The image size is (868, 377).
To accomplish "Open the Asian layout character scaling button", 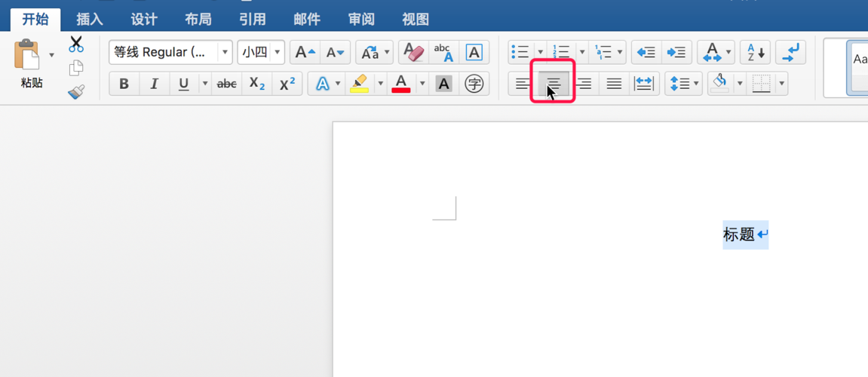I will click(716, 53).
